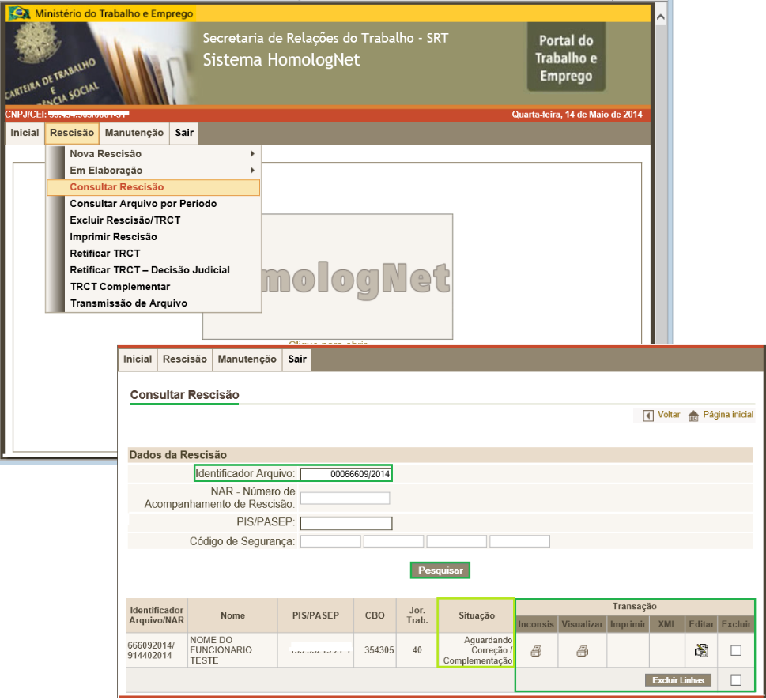
Task: Choose TRCT Complementar menu entry
Action: pyautogui.click(x=120, y=287)
